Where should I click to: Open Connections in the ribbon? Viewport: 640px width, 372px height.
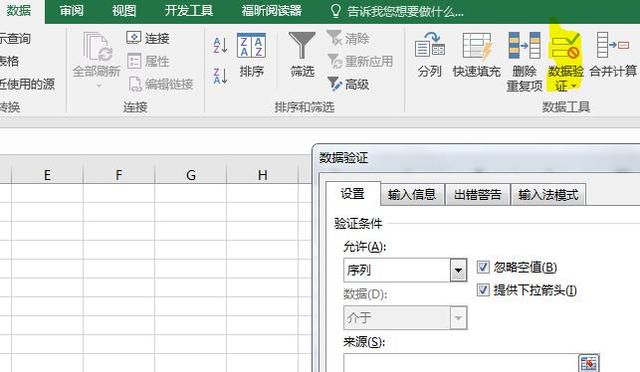pyautogui.click(x=148, y=38)
